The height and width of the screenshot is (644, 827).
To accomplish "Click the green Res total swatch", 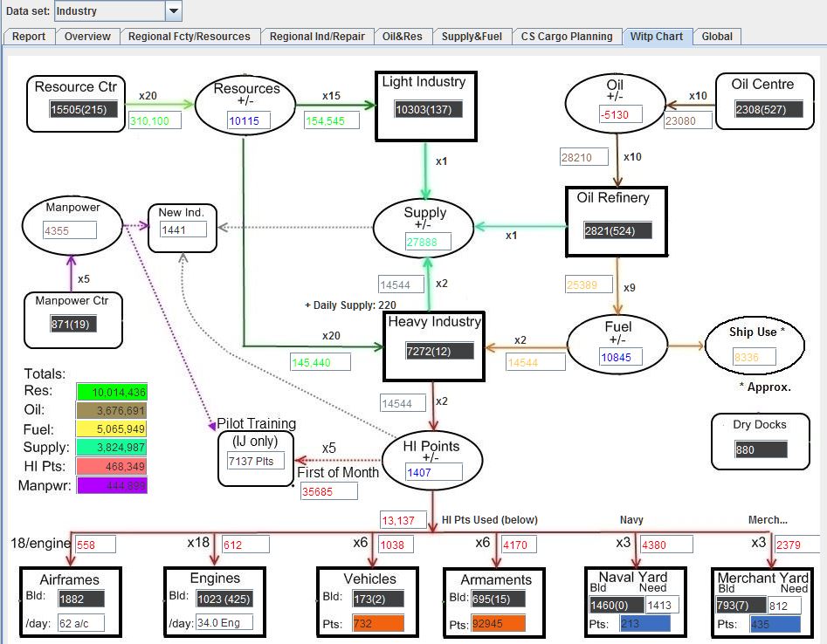I will 112,392.
